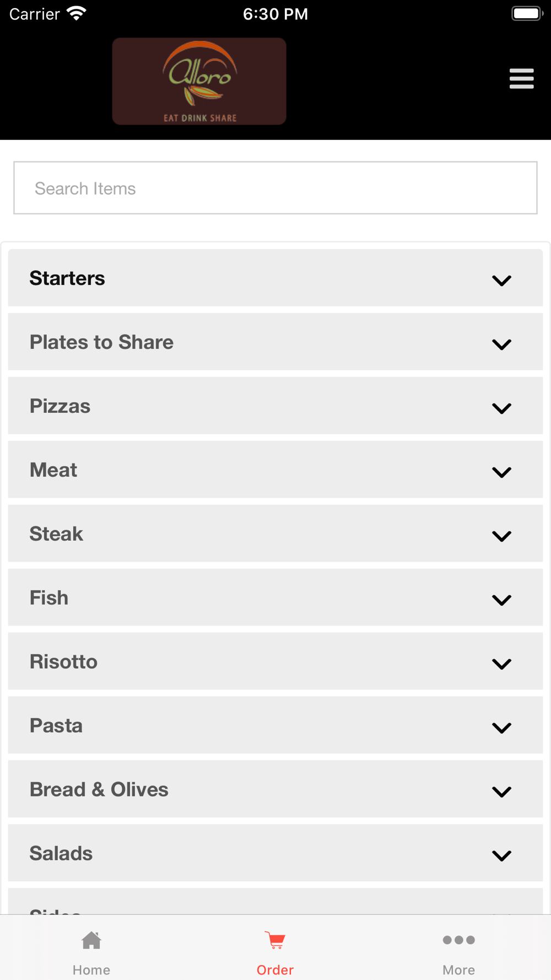
Task: Tap the More three-dots icon
Action: [458, 940]
